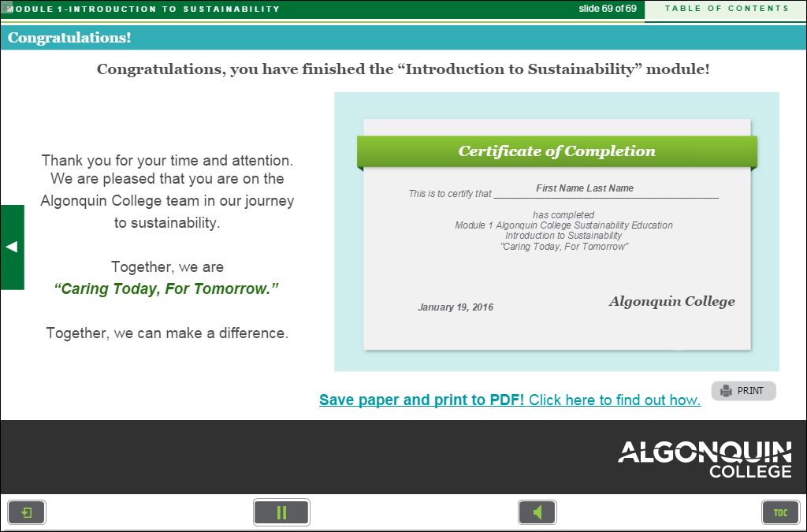This screenshot has width=807, height=532.
Task: Click the January 19, 2016 date on the certificate
Action: (456, 307)
